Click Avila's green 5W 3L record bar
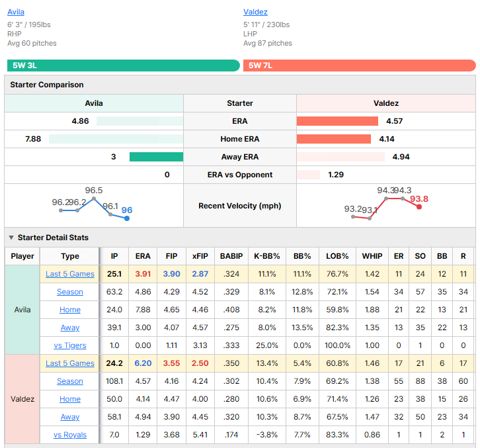Viewport: 480px width, 448px height. pyautogui.click(x=124, y=66)
